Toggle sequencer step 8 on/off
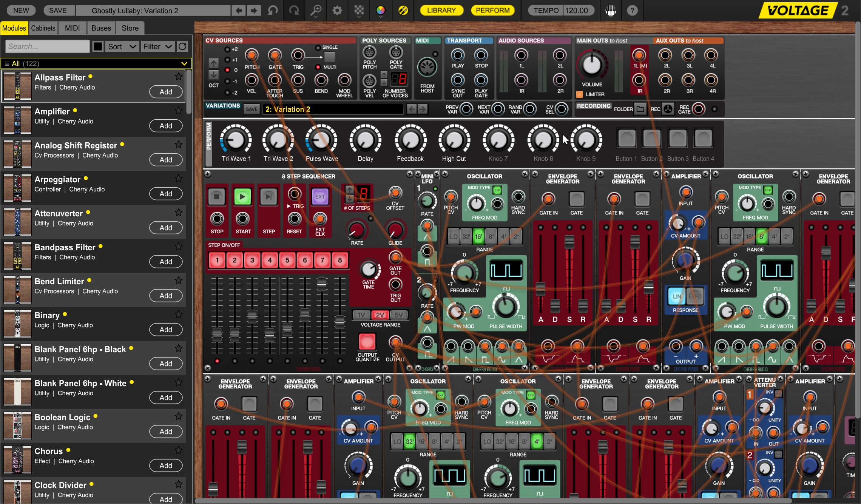The image size is (861, 504). [x=340, y=260]
